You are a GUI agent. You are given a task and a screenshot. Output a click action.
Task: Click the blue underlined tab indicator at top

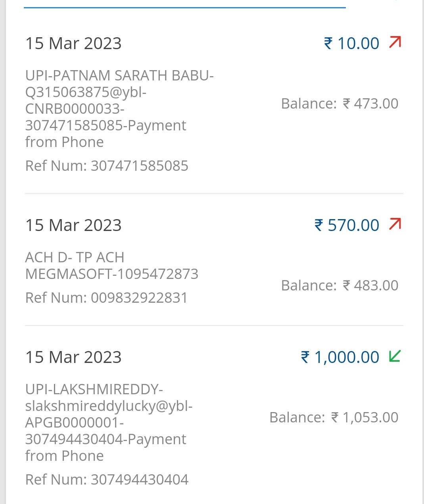tap(184, 7)
